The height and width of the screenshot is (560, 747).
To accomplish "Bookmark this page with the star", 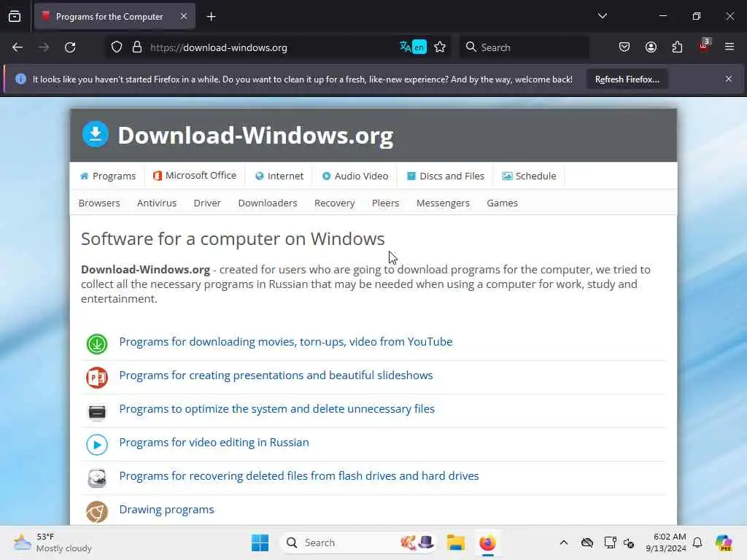I will pyautogui.click(x=440, y=47).
